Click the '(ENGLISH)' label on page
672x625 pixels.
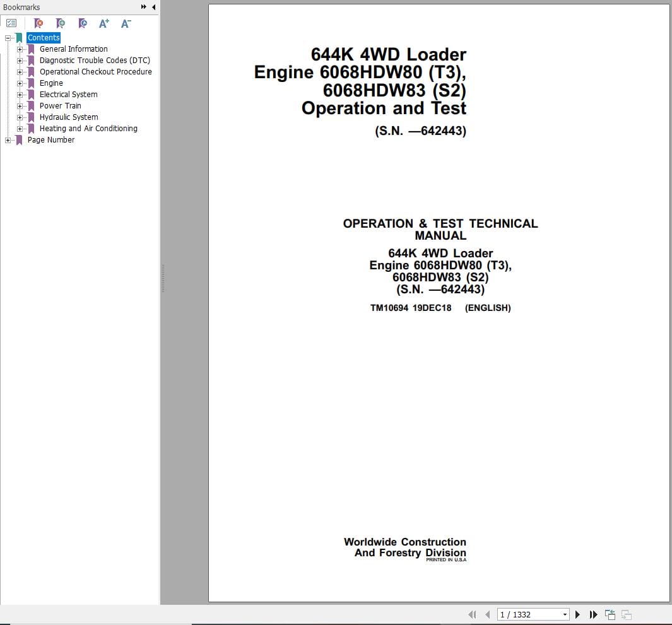488,308
